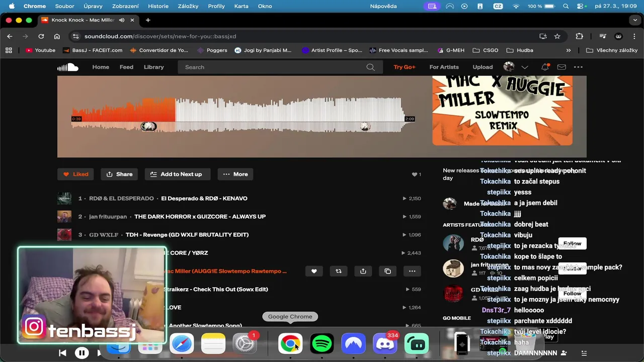The width and height of the screenshot is (644, 362).
Task: Open the CSGO bookmarks folder
Action: (x=485, y=50)
